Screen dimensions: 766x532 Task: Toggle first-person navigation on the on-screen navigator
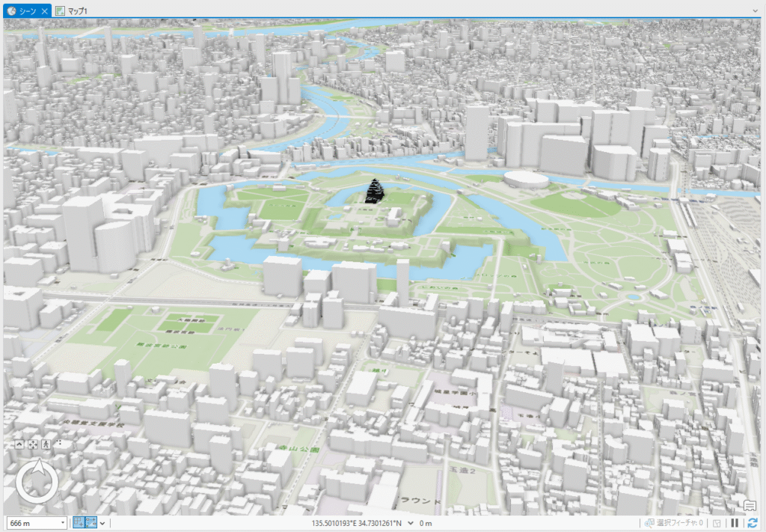point(46,444)
